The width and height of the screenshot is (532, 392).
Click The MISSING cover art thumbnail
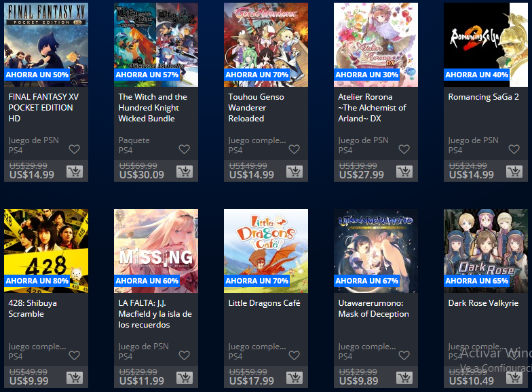(156, 251)
